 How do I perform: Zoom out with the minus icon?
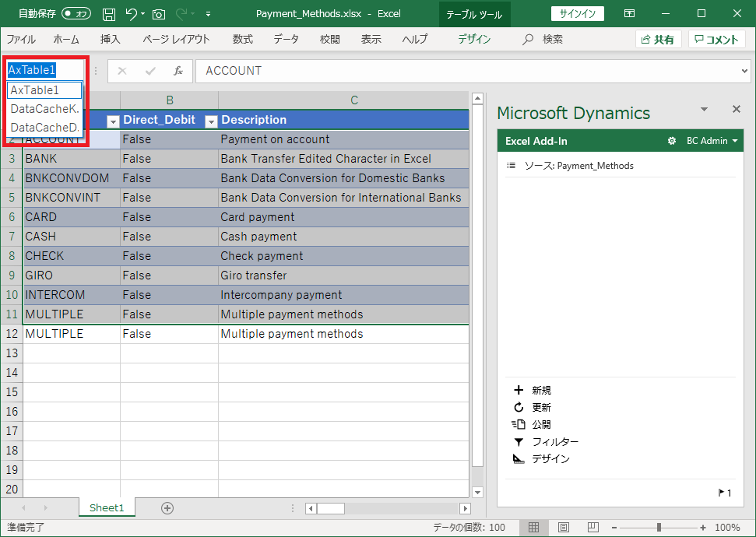click(614, 528)
